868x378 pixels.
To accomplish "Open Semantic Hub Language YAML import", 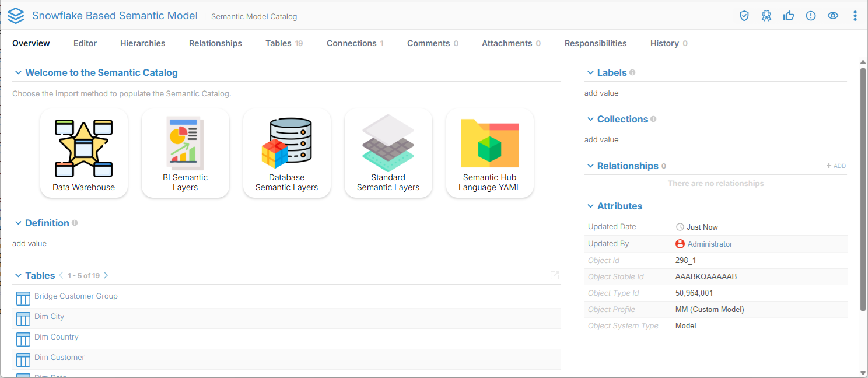I will (489, 153).
